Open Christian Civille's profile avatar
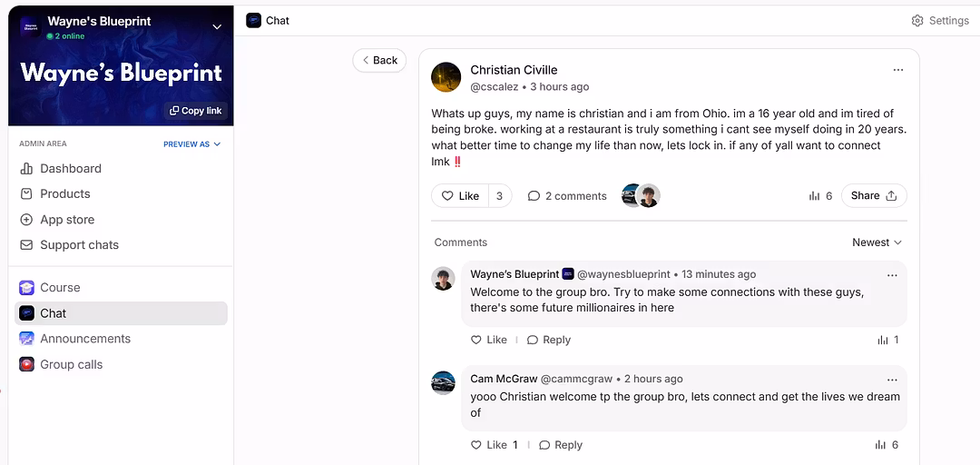Viewport: 980px width, 465px height. point(446,77)
